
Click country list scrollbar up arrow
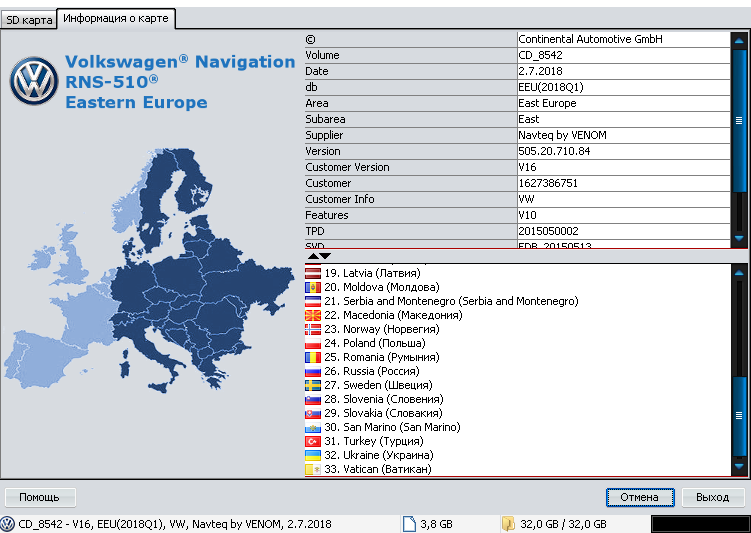(x=739, y=273)
